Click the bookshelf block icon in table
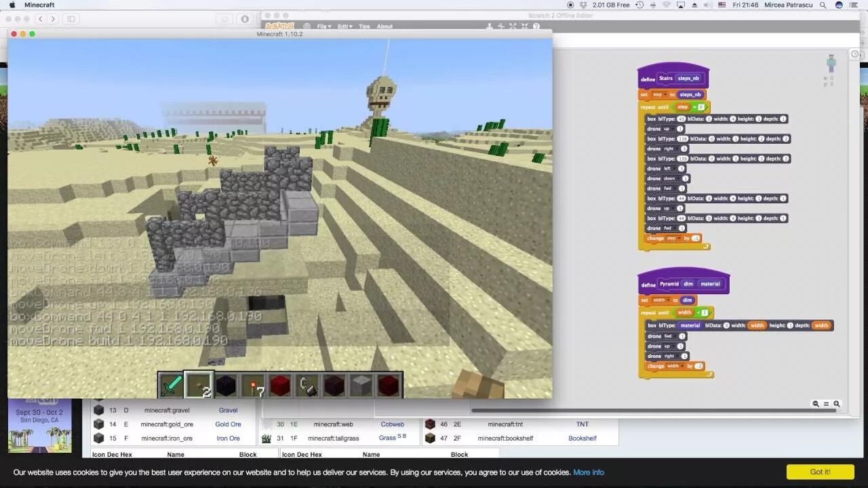Viewport: 868px width, 488px height. tap(430, 439)
